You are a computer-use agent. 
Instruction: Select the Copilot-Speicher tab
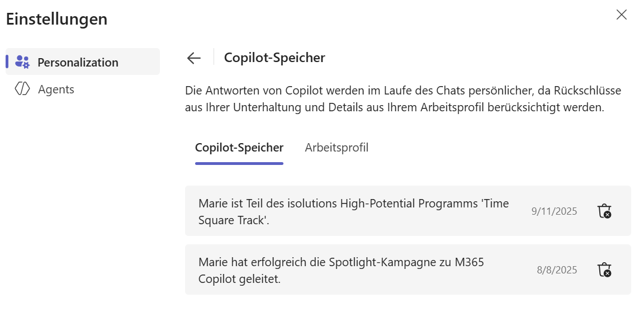click(239, 148)
